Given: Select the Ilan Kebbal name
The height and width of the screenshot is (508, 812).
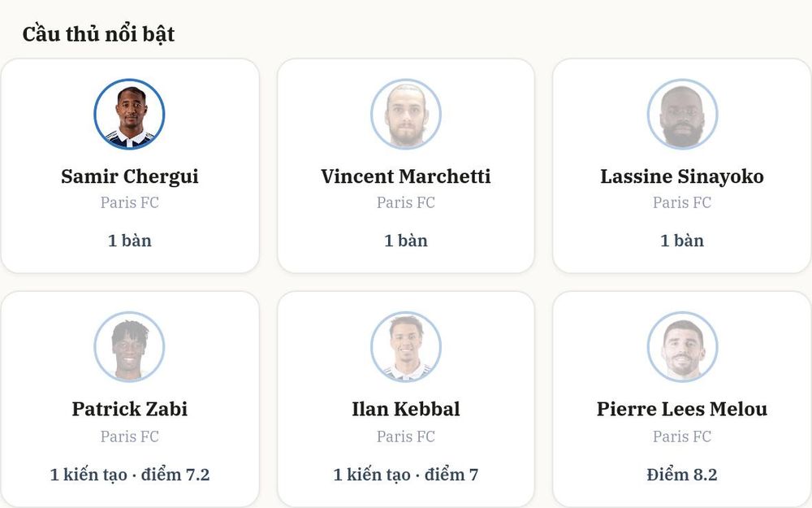Looking at the screenshot, I should pos(406,409).
